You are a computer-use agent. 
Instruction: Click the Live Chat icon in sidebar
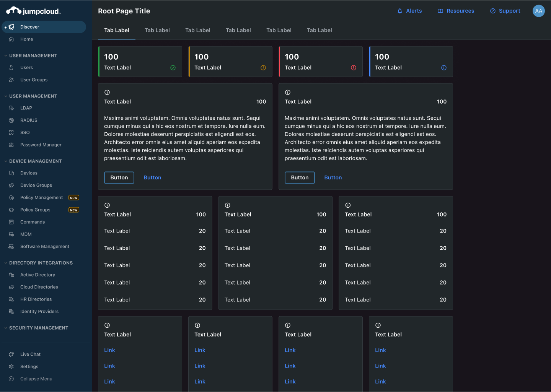(11, 355)
